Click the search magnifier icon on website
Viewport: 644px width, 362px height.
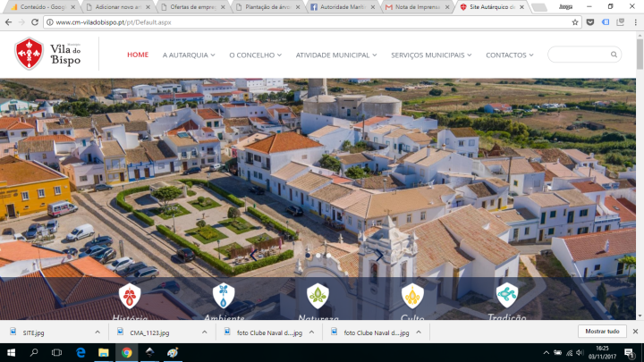click(x=614, y=55)
